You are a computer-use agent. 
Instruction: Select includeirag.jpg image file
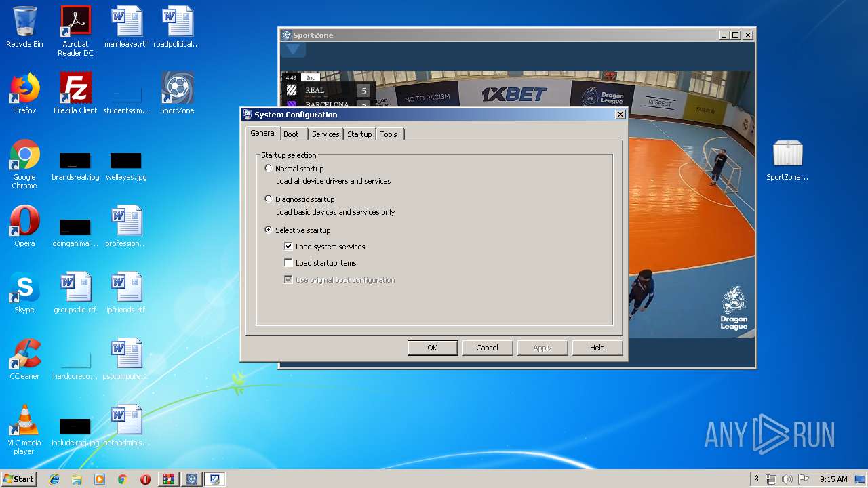point(75,431)
